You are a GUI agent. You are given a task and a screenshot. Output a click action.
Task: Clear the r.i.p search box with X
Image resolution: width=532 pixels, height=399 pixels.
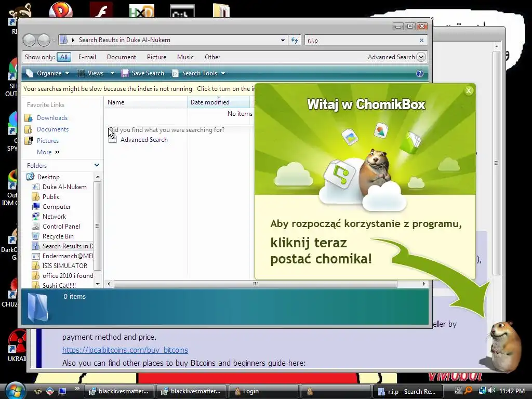[x=421, y=40]
